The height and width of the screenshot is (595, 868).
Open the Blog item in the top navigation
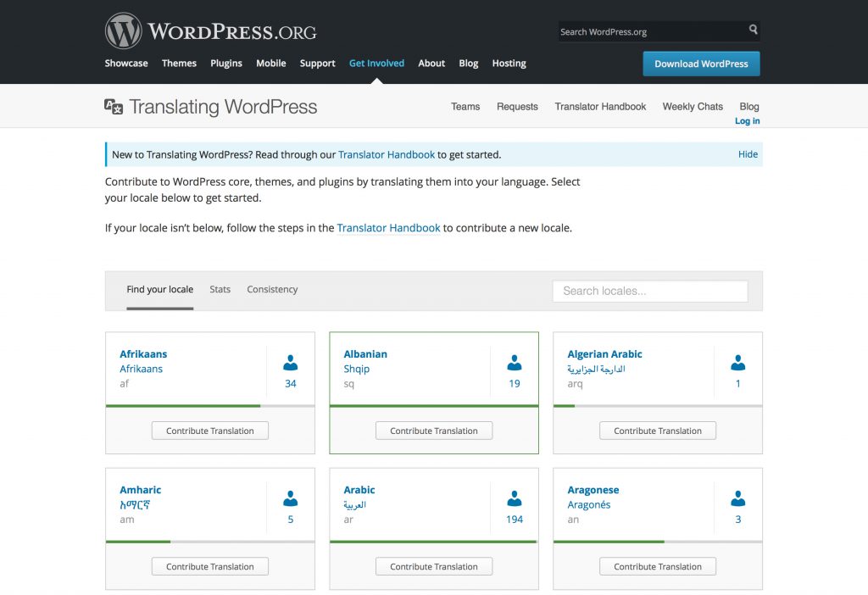(x=468, y=63)
